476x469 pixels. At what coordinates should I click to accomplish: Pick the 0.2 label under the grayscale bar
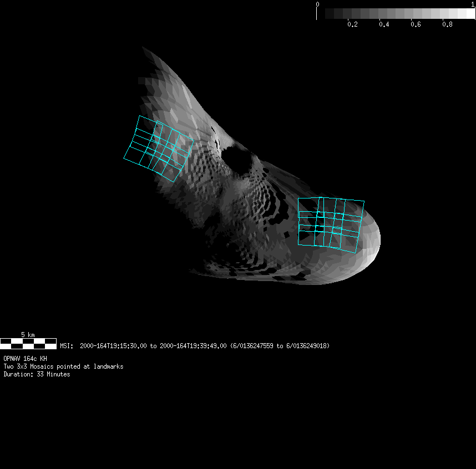coord(352,25)
